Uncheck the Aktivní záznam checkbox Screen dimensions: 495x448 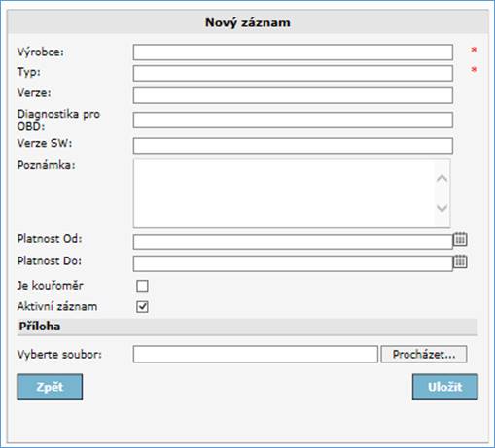point(142,306)
